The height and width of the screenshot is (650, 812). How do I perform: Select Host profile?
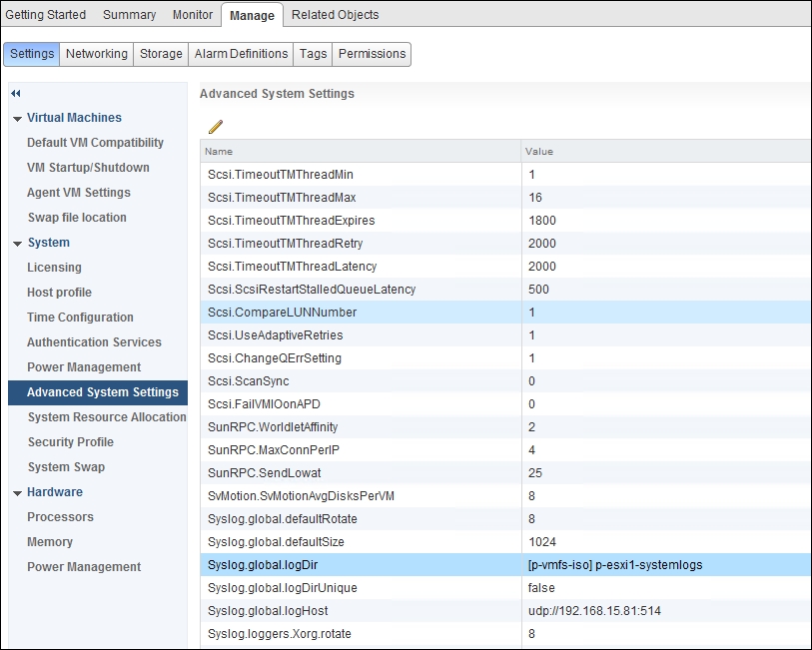[60, 292]
